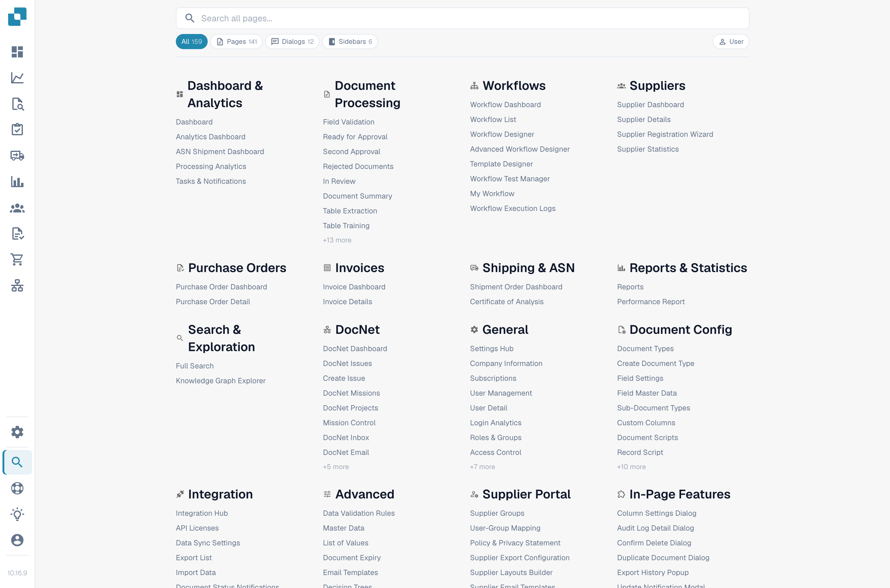890x588 pixels.
Task: Open the lightbulb ideas sidebar icon
Action: click(x=17, y=514)
